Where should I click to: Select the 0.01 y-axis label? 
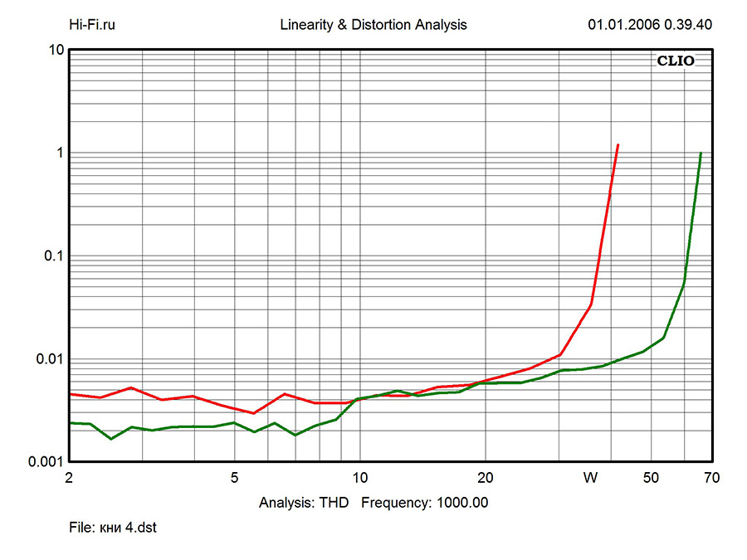[50, 358]
